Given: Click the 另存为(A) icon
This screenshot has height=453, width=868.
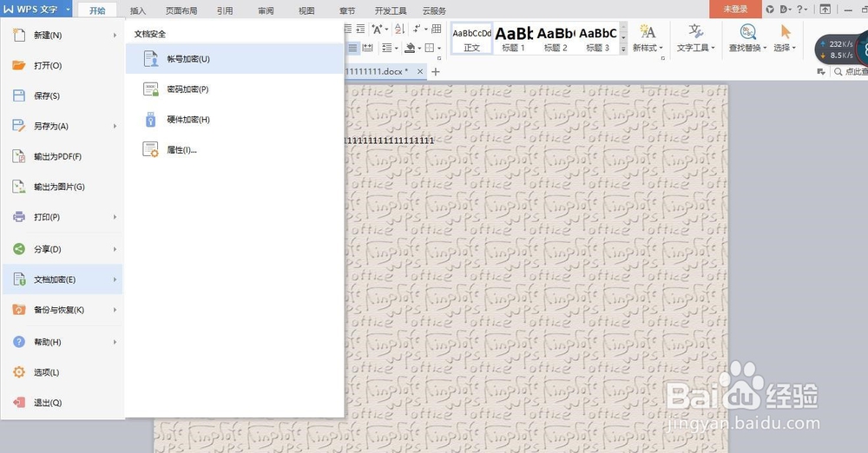Looking at the screenshot, I should pos(19,126).
